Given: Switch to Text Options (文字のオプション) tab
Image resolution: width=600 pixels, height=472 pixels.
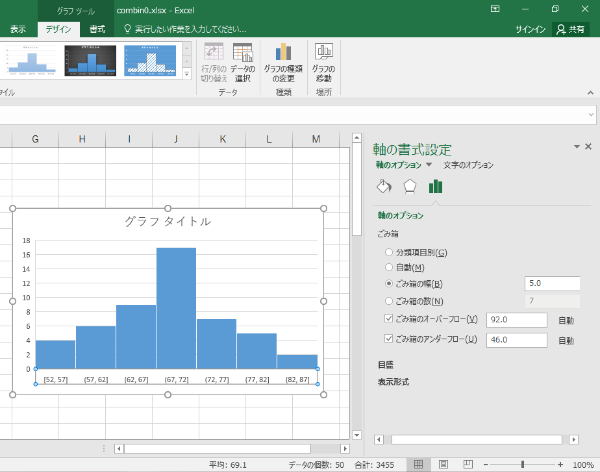Looking at the screenshot, I should (x=468, y=165).
